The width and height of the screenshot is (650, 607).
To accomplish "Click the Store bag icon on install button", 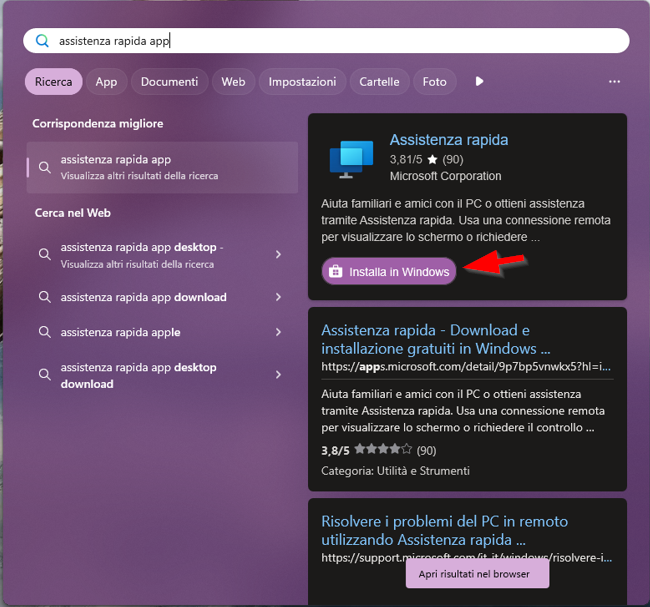I will (335, 272).
